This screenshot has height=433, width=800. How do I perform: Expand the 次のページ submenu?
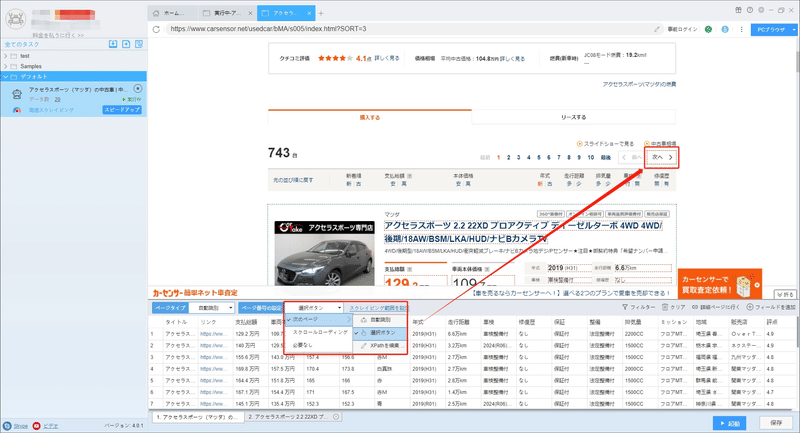click(x=319, y=319)
